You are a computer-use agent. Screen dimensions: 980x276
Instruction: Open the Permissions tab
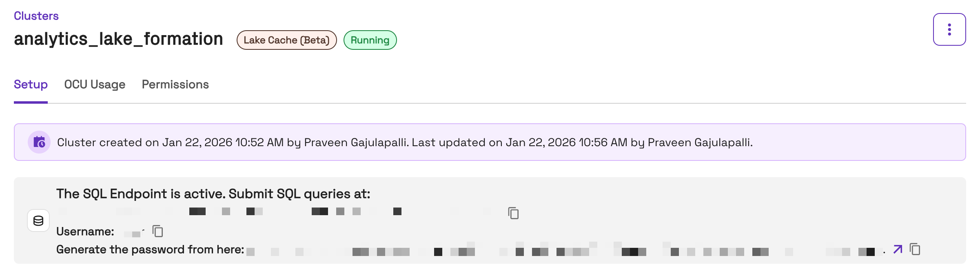pos(175,85)
